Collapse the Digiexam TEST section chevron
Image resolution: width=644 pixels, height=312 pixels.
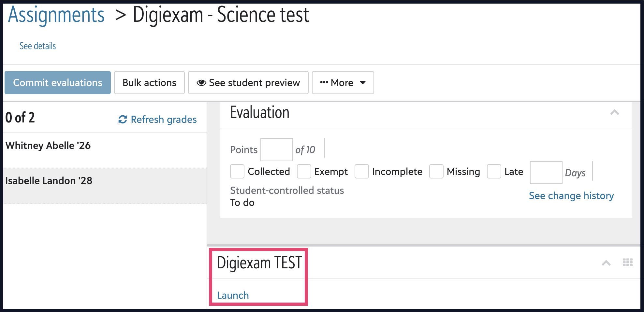click(x=606, y=263)
